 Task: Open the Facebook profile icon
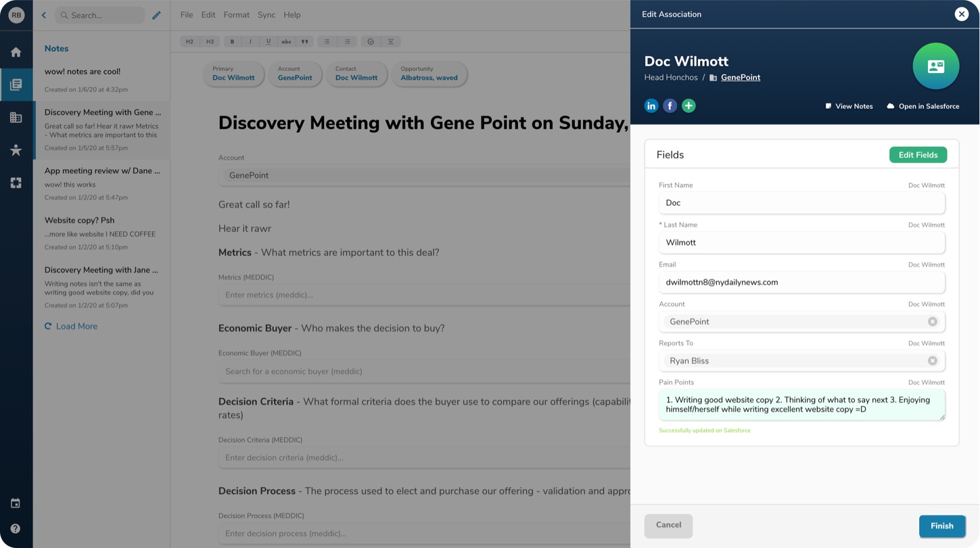[670, 106]
